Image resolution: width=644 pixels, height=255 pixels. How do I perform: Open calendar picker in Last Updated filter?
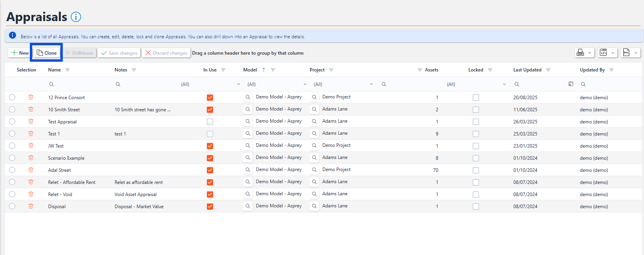(571, 84)
